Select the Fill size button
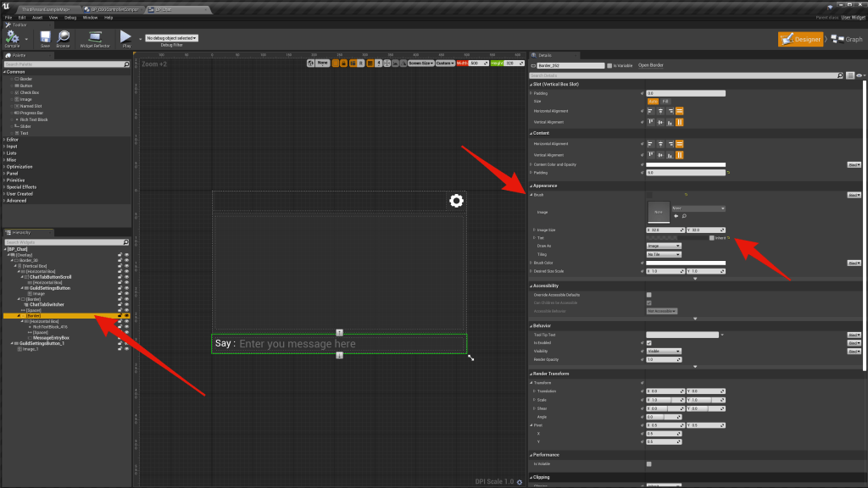 pos(665,102)
